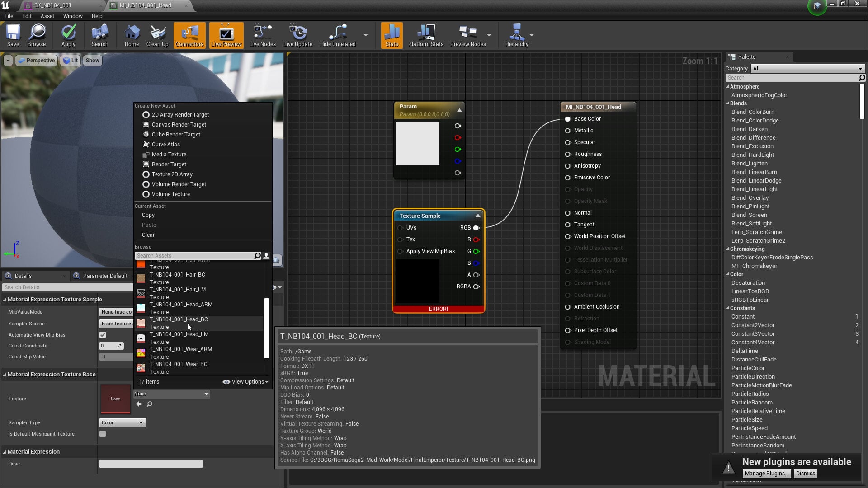Dismiss the new plugins notification
The height and width of the screenshot is (488, 868).
click(x=805, y=474)
